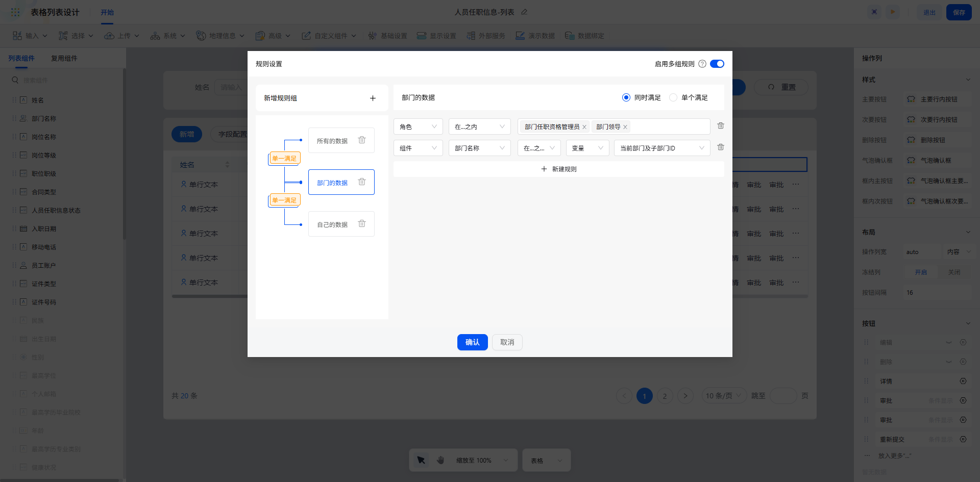Viewport: 980px width, 482px height.
Task: Open the 自定义组件 toolbar menu
Action: pyautogui.click(x=329, y=36)
